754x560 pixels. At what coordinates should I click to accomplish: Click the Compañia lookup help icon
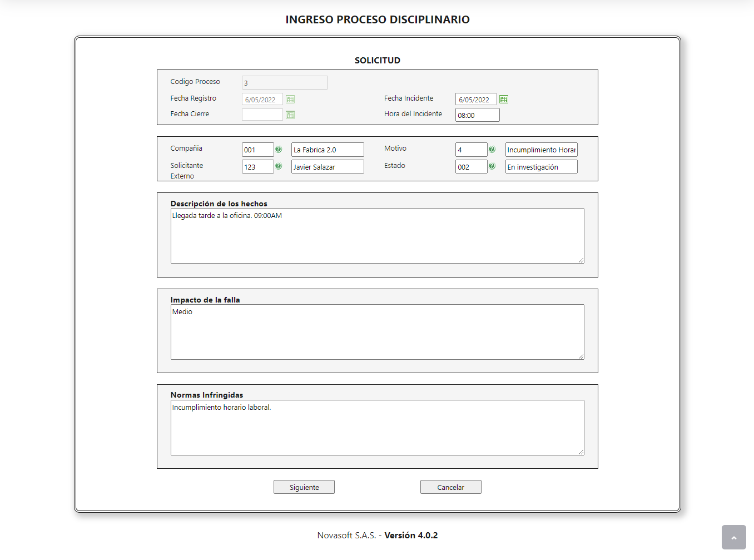(279, 150)
